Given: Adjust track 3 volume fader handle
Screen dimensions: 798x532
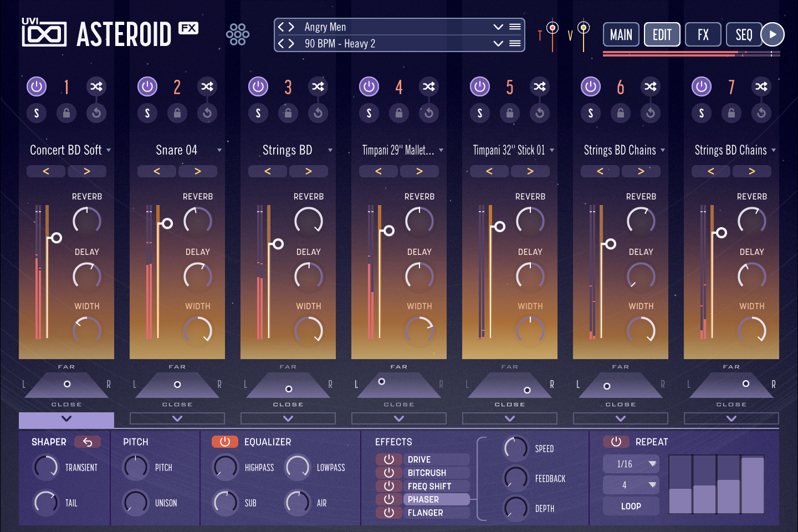Looking at the screenshot, I should tap(278, 244).
